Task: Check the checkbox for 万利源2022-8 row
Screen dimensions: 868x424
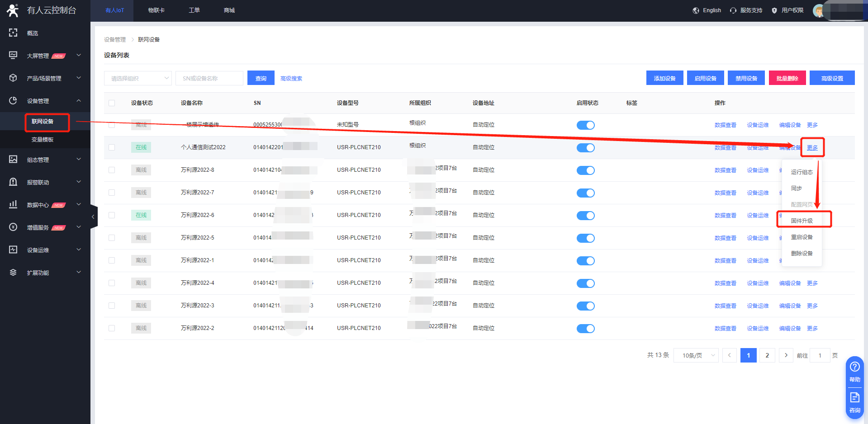Action: pyautogui.click(x=112, y=170)
